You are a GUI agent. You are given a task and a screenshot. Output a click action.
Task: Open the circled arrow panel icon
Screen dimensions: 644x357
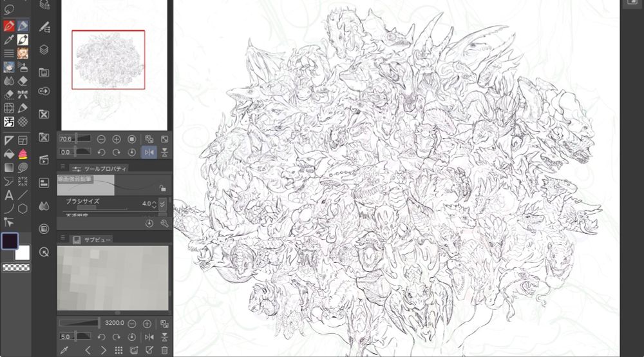[44, 252]
